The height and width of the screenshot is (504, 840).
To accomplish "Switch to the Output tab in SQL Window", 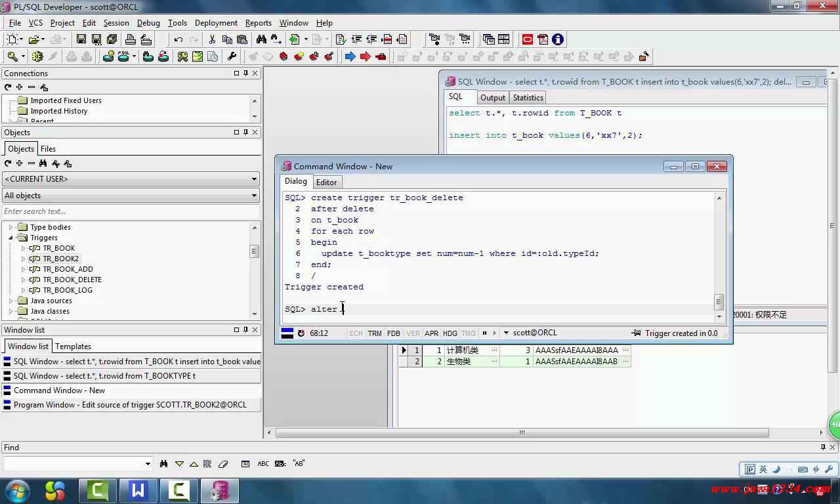I will [x=493, y=98].
